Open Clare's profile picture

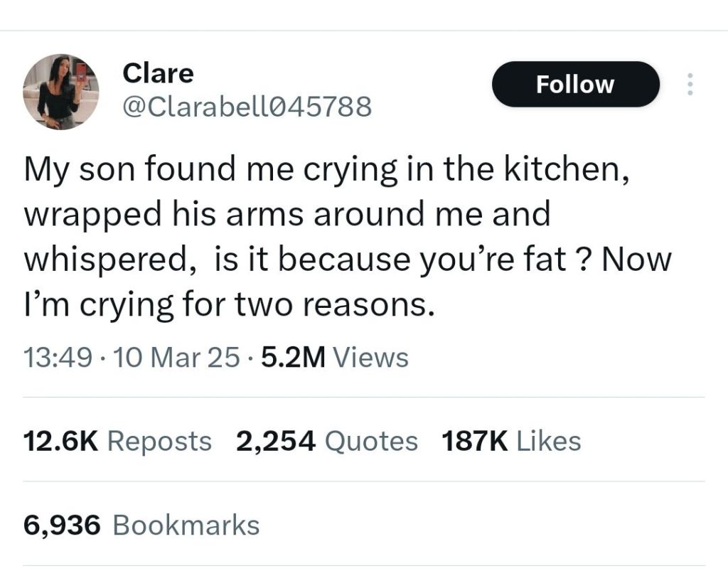[60, 92]
